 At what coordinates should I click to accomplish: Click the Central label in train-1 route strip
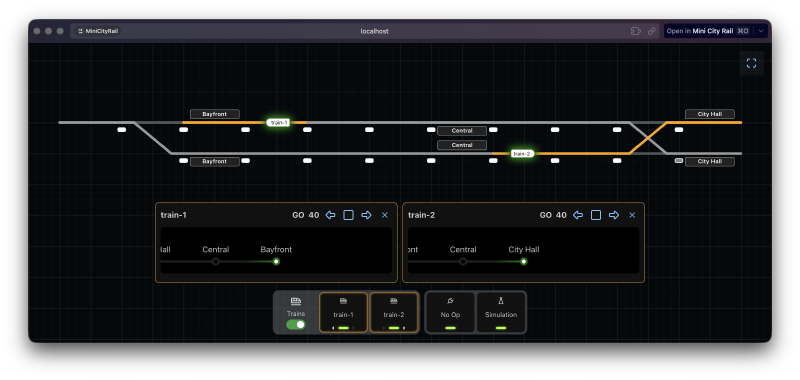pos(216,249)
